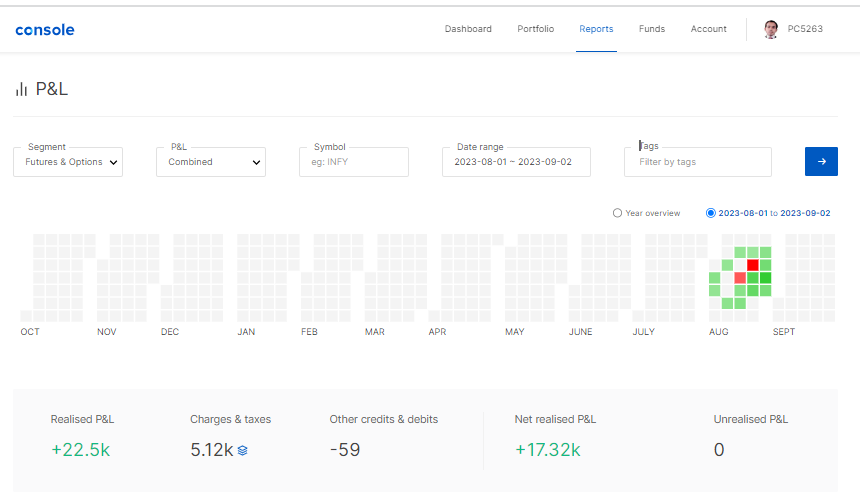This screenshot has width=860, height=496.
Task: Select the 2023-08-01 to 2023-09-02 radio option
Action: [711, 213]
